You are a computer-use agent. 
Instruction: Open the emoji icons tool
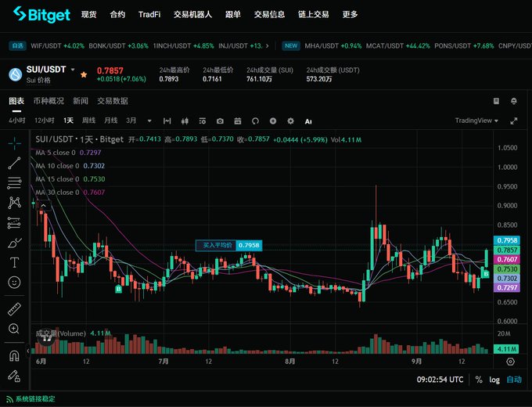click(x=14, y=282)
